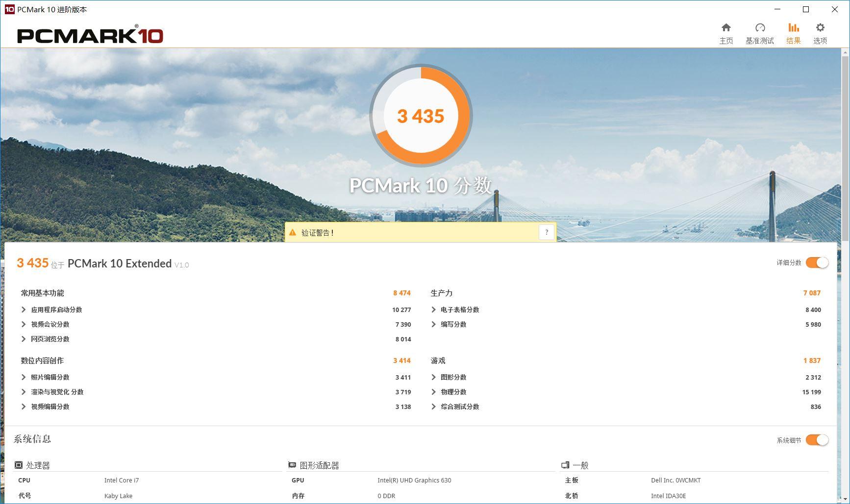Open the 主页 home icon
850x504 pixels.
tap(726, 28)
